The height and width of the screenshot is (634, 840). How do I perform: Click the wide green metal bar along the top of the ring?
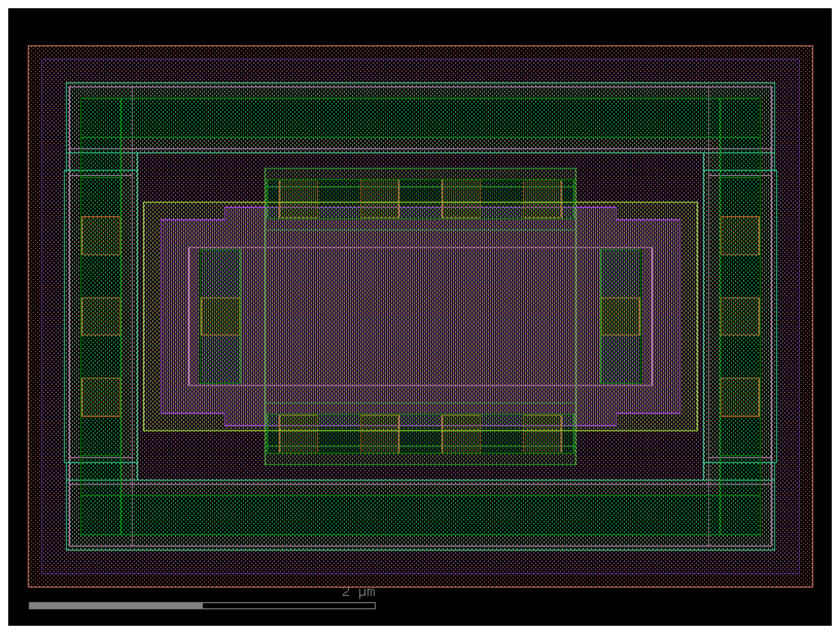coord(421,117)
